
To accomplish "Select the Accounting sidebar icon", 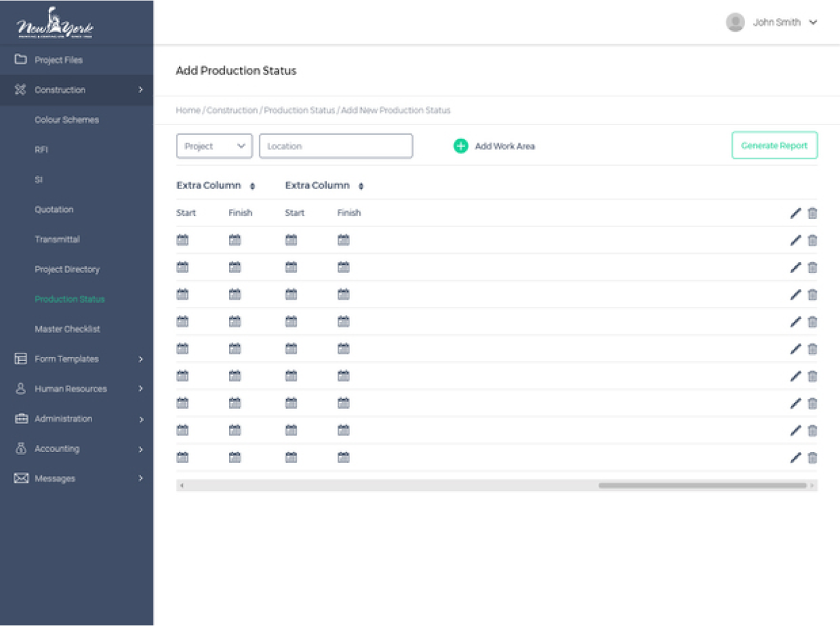I will pos(20,449).
